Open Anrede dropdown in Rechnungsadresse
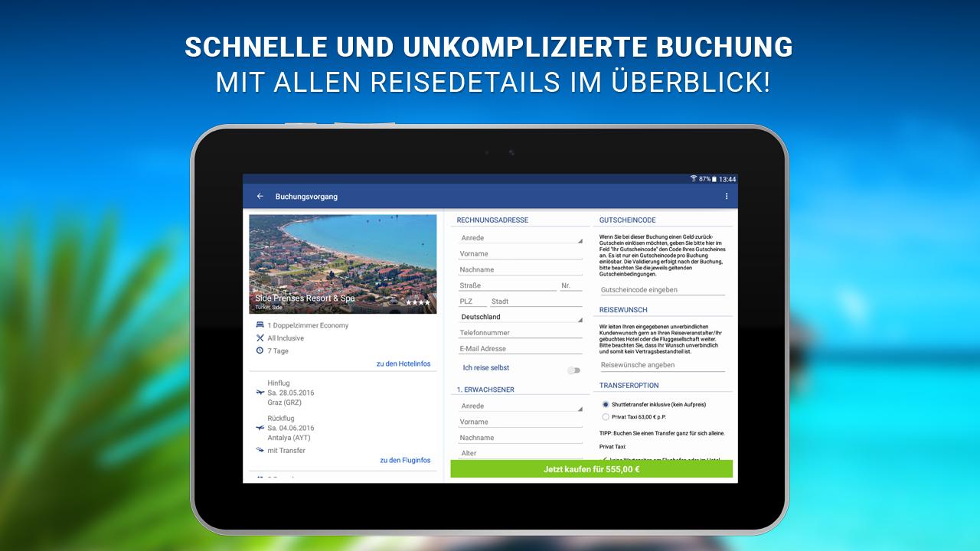980x551 pixels. 521,238
